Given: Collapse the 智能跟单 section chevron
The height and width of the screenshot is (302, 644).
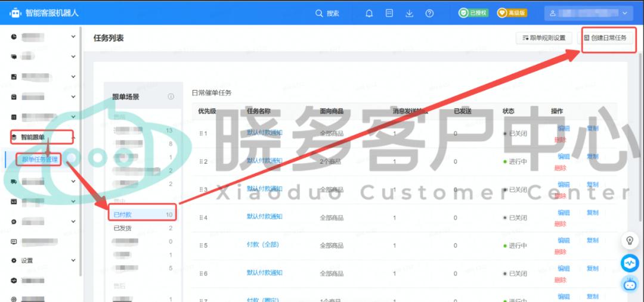Looking at the screenshot, I should pyautogui.click(x=73, y=137).
